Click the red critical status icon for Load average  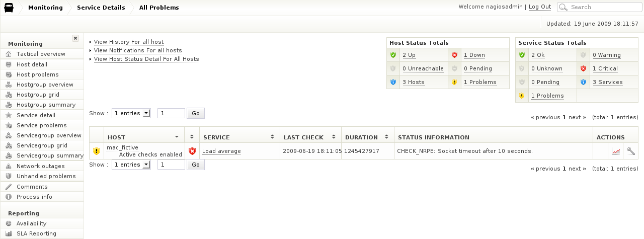pos(192,151)
